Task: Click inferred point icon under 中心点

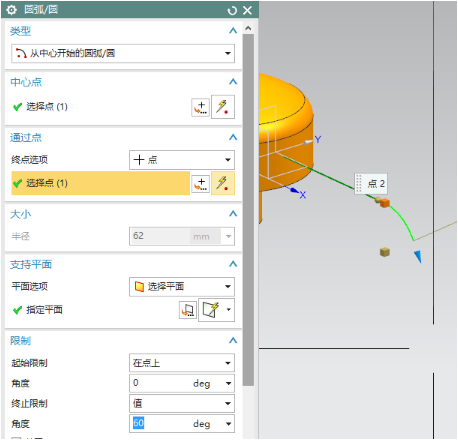Action: tap(223, 107)
